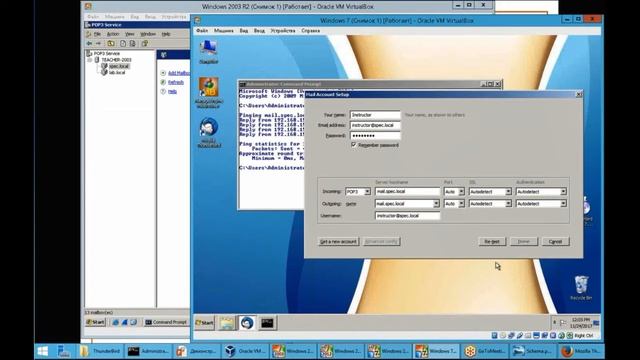Screen dimensions: 640x360
Task: Open Incoming SSL Autodetect dropdown
Action: pos(490,191)
